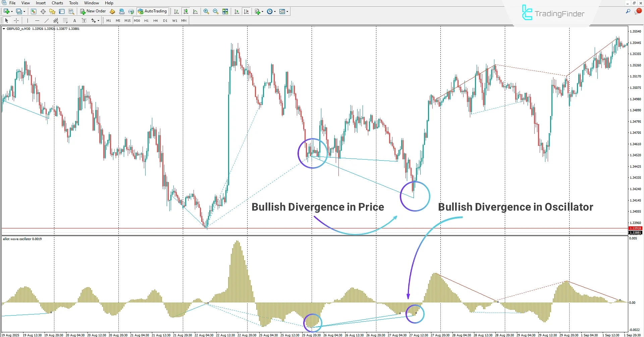644x337 pixels.
Task: Toggle AutoTrading off
Action: pos(153,11)
